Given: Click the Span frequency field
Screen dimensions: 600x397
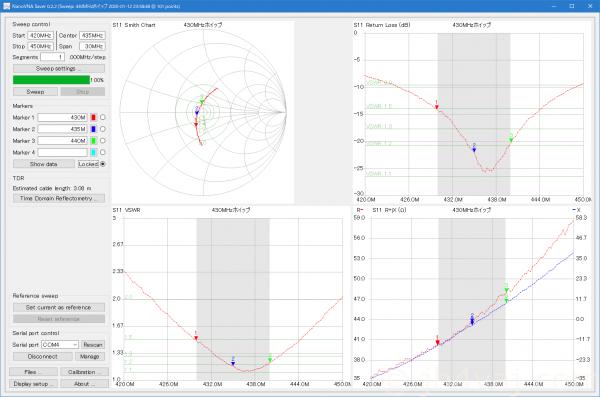Looking at the screenshot, I should click(92, 46).
